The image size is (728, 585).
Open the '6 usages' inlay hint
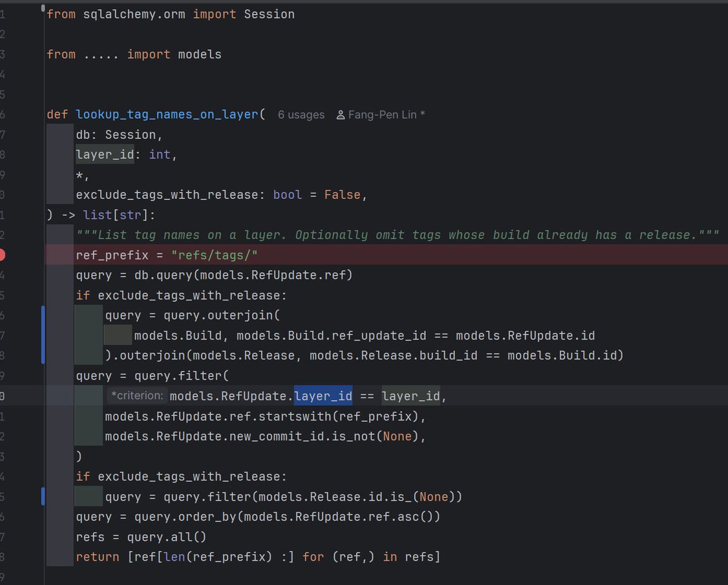(301, 115)
